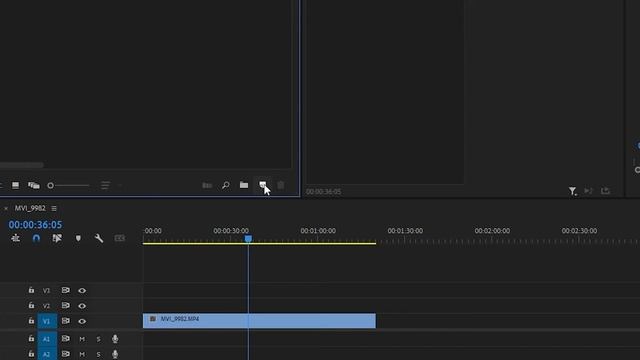The width and height of the screenshot is (640, 360).
Task: Click ruler at 00:02:00:00 mark
Action: coord(492,231)
